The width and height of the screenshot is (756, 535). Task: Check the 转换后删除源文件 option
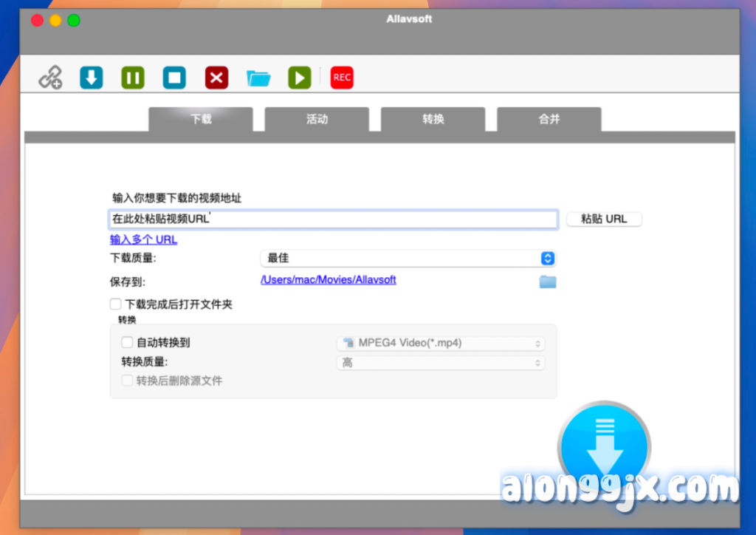click(128, 381)
